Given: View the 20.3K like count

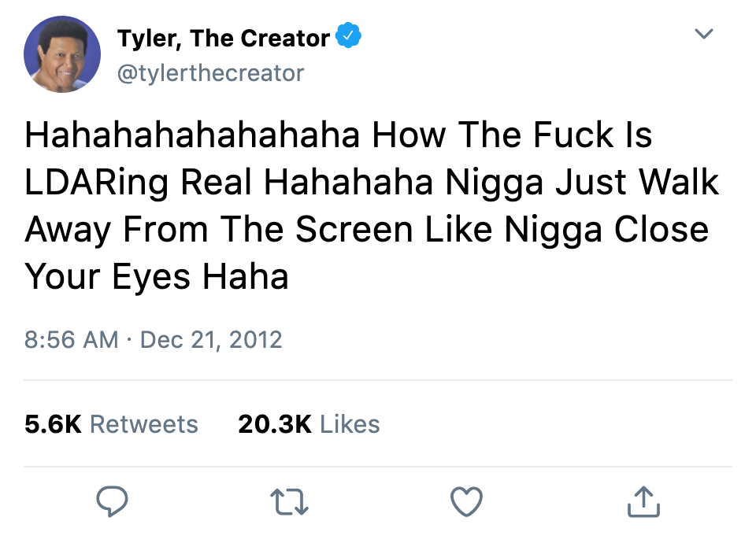Looking at the screenshot, I should pos(275,424).
